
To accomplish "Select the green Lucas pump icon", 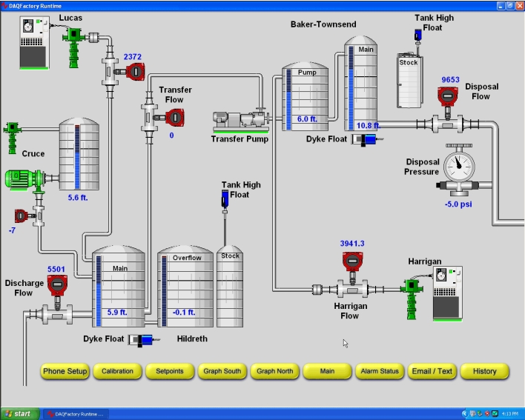I will 73,47.
